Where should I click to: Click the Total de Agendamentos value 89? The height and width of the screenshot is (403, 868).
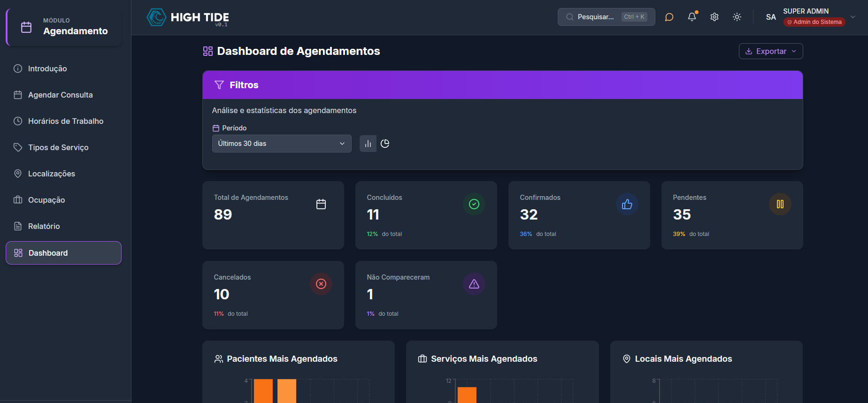click(223, 214)
